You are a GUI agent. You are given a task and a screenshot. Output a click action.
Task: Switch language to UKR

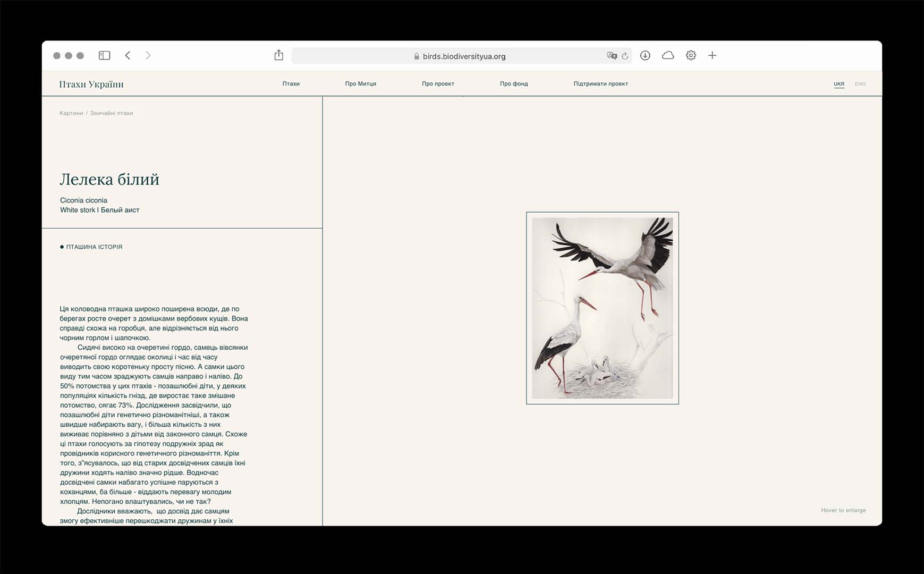[839, 84]
